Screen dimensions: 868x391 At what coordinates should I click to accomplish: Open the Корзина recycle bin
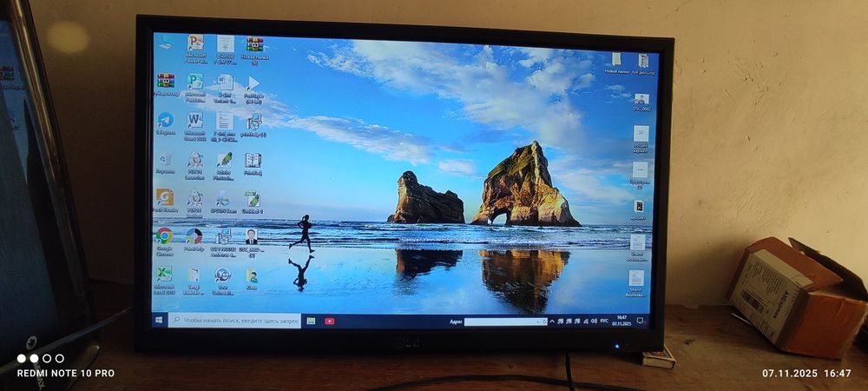pos(165,163)
